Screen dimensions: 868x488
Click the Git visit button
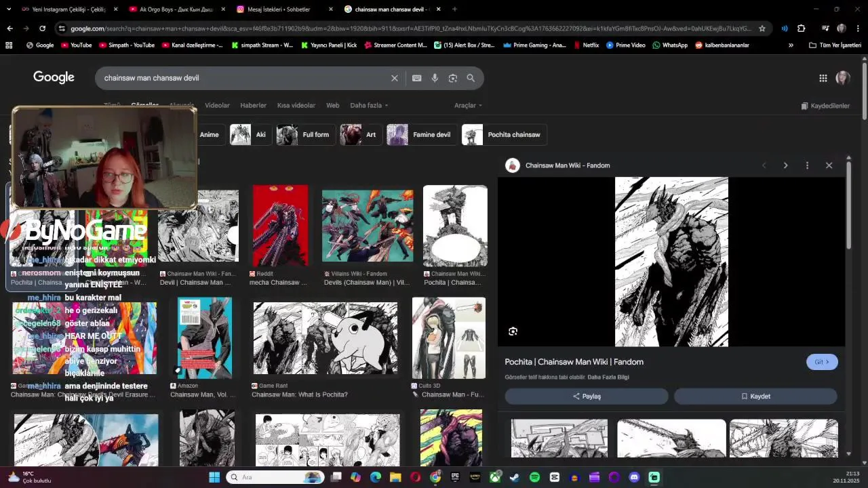pyautogui.click(x=822, y=362)
